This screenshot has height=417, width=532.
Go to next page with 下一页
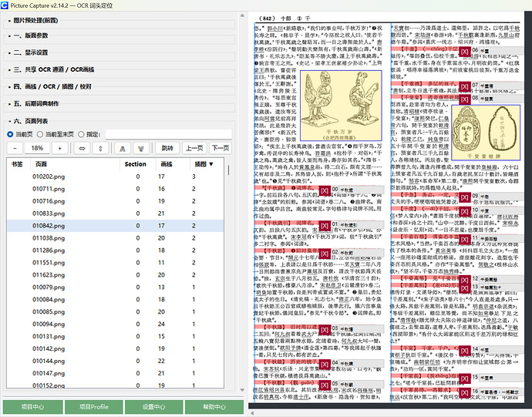221,148
